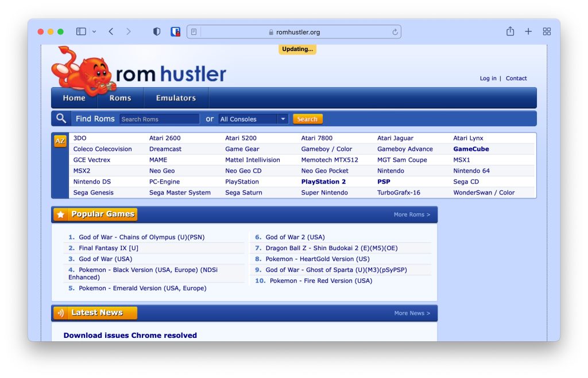This screenshot has width=588, height=378.
Task: Open the bold GameCube link
Action: (471, 149)
